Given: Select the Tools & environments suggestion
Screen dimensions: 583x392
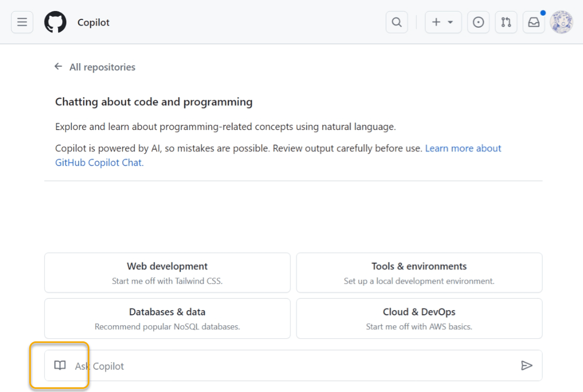Looking at the screenshot, I should pos(419,272).
